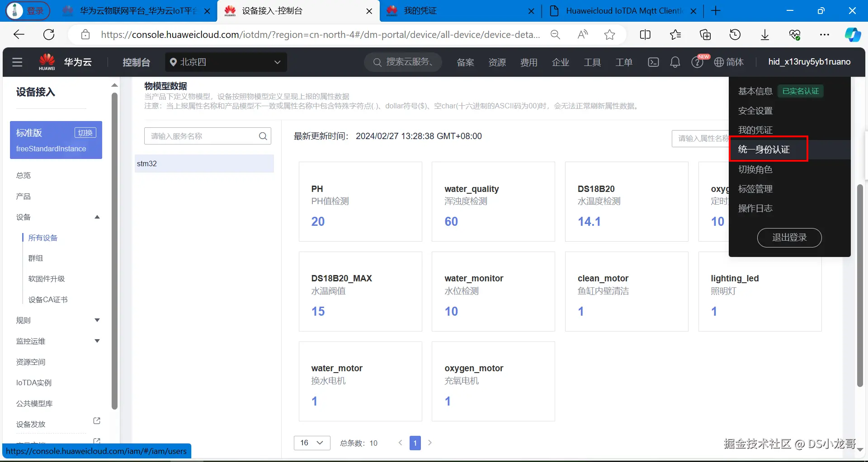Go to page 1 in pagination

click(x=415, y=443)
